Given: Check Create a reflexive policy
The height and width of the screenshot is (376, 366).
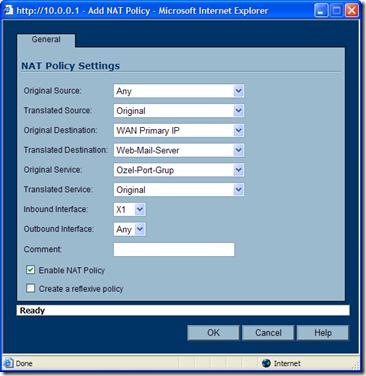Looking at the screenshot, I should pos(30,288).
